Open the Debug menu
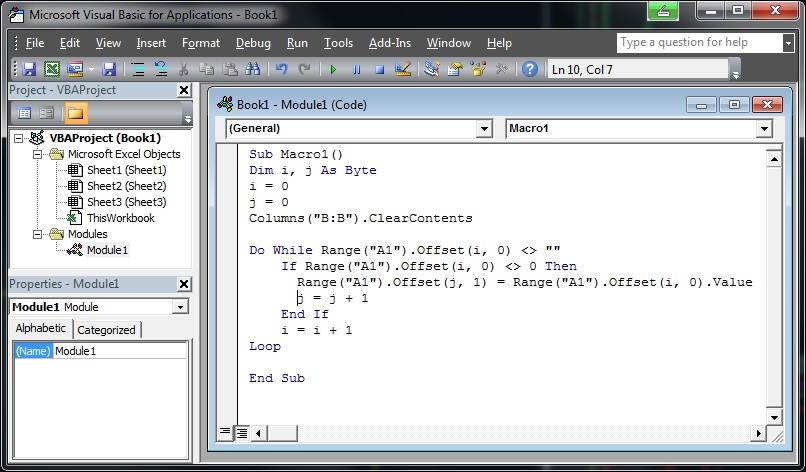Screen dimensions: 806x472 253,43
